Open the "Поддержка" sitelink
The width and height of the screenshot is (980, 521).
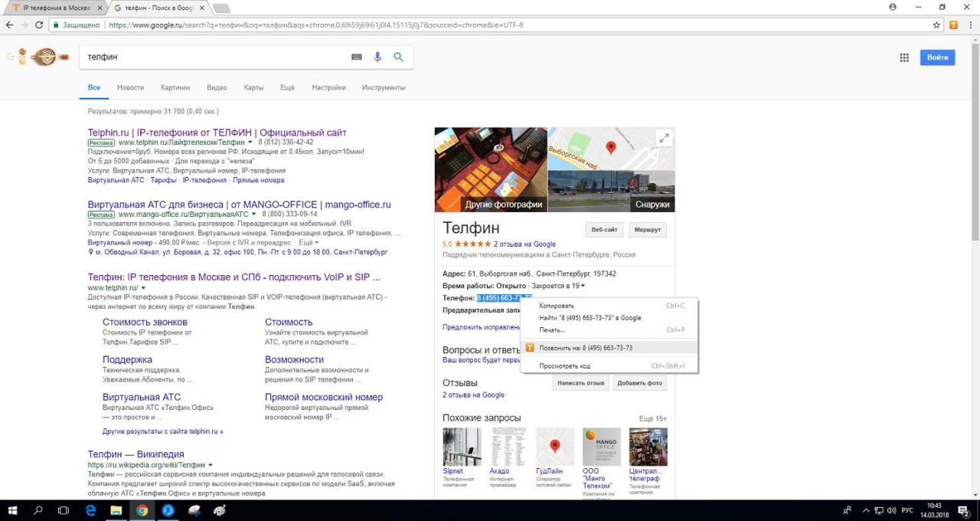(x=127, y=359)
